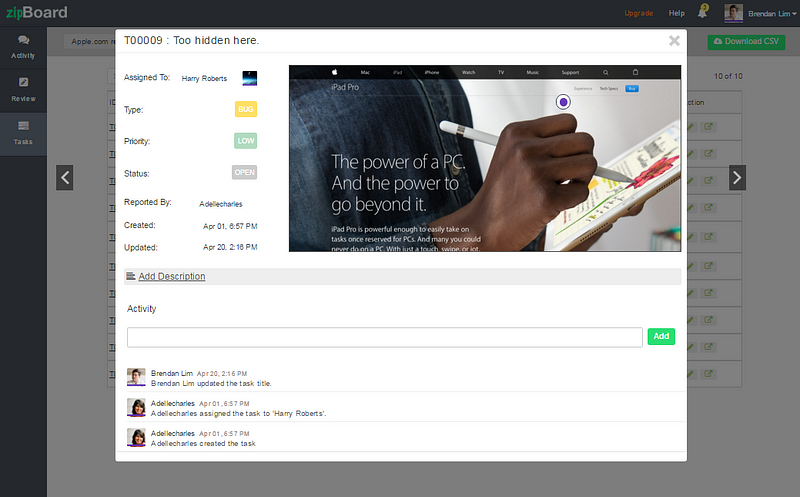Click the green Add comment button
This screenshot has height=497, width=800.
[661, 336]
